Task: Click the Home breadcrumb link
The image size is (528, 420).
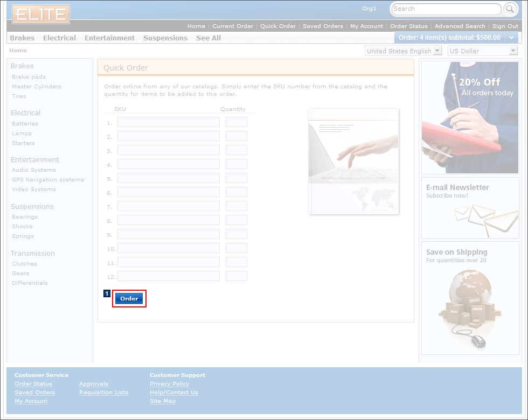Action: (x=18, y=51)
